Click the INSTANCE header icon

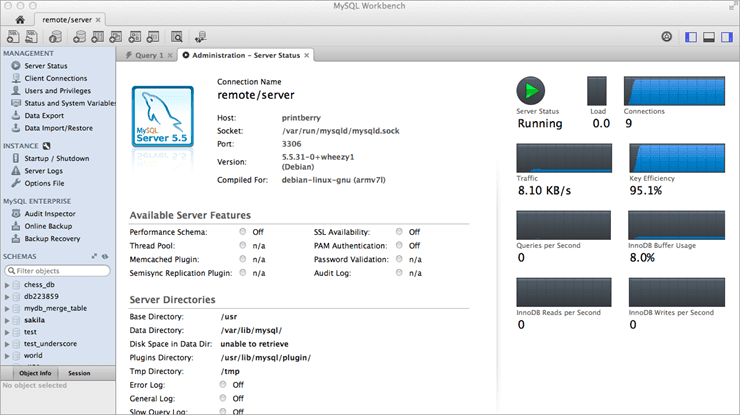(x=46, y=146)
